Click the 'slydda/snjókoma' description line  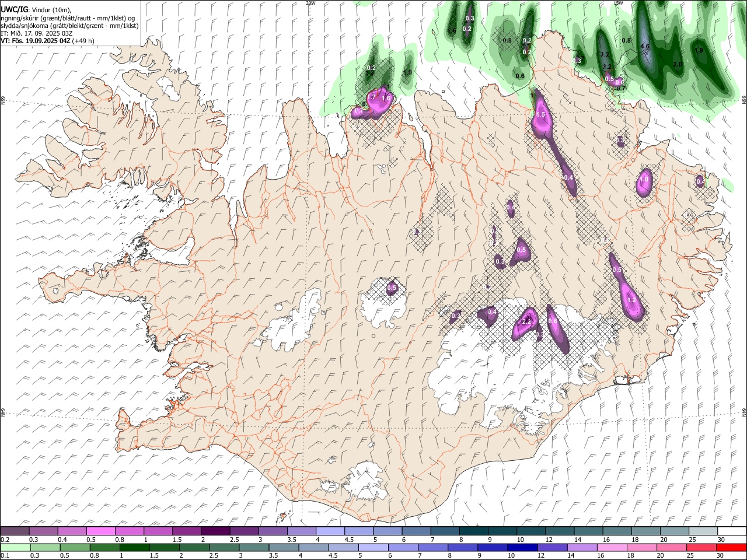pyautogui.click(x=69, y=26)
